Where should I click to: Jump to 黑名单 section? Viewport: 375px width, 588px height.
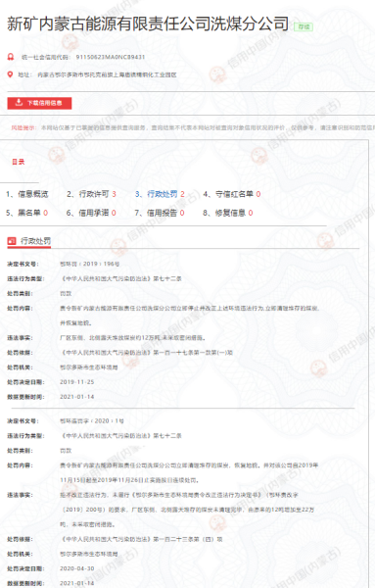[27, 213]
